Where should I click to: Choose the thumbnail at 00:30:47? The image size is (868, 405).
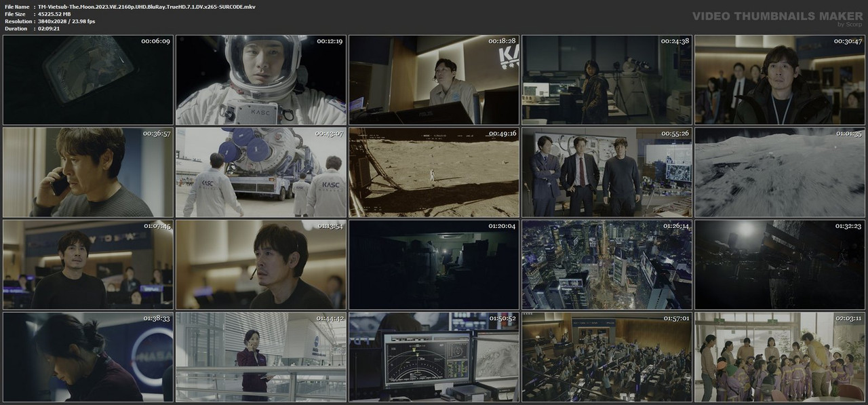click(780, 79)
